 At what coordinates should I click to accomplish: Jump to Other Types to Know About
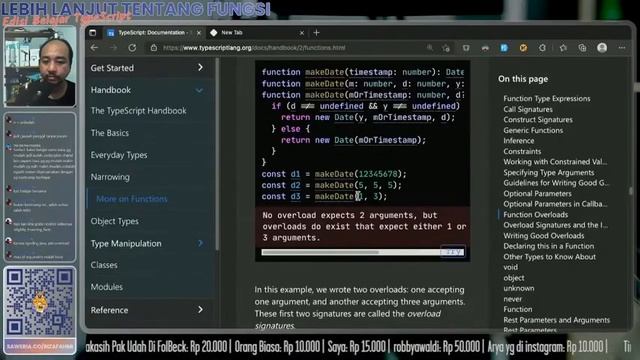pos(549,257)
